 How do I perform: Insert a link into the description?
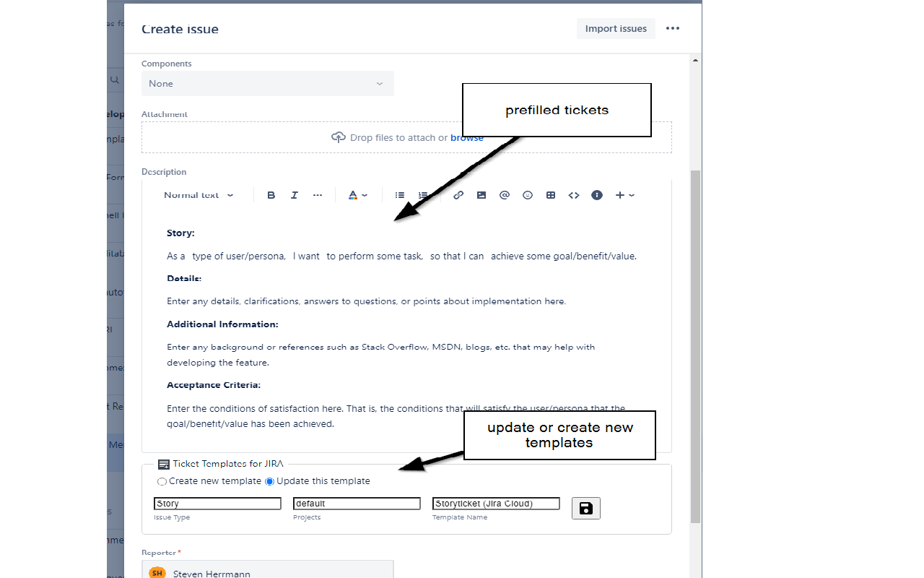pyautogui.click(x=458, y=195)
